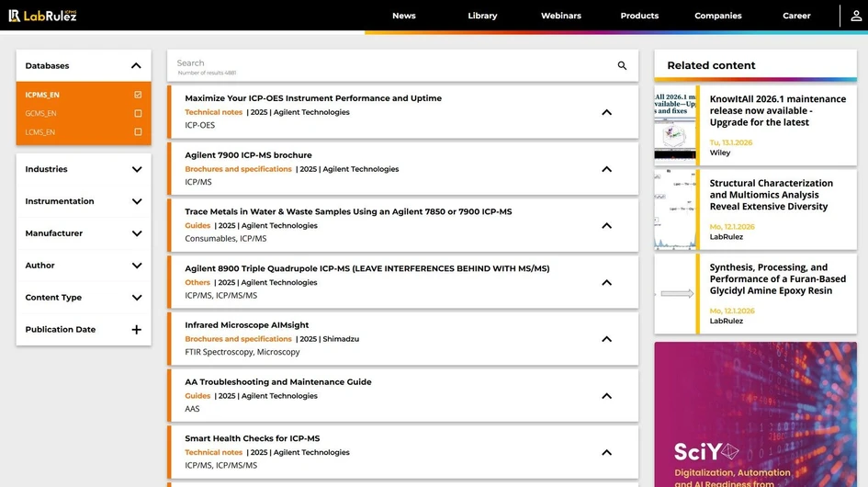Click Guides tag on AA Troubleshooting result
Screen dimensions: 868x487
point(197,396)
